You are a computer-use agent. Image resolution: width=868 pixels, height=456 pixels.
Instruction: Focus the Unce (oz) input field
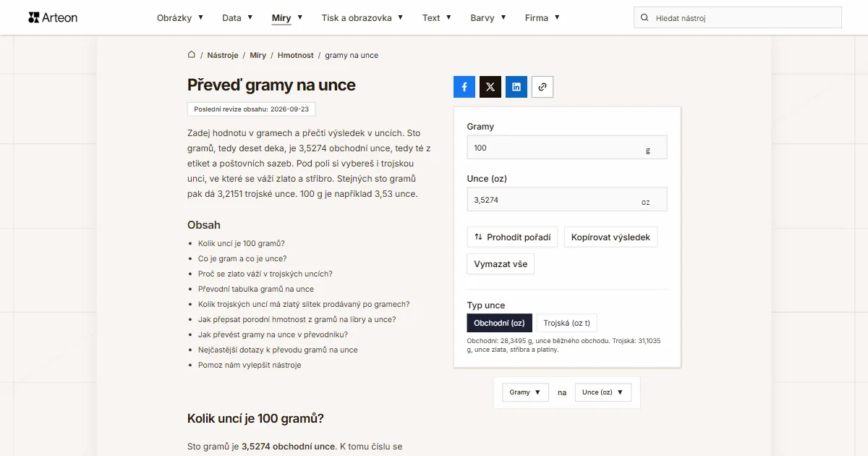(x=567, y=200)
